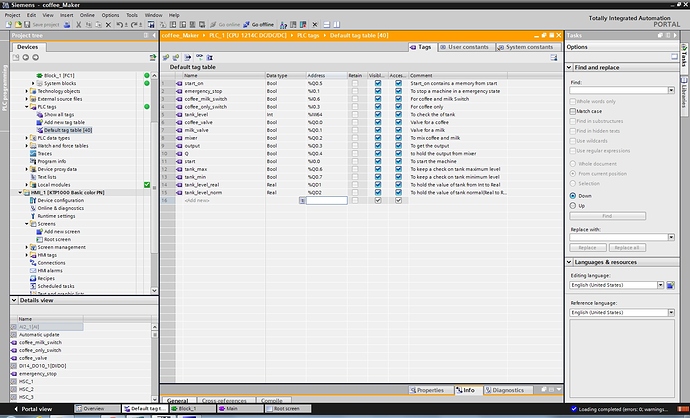
Task: Click the Paste icon in the toolbar
Action: [x=98, y=25]
